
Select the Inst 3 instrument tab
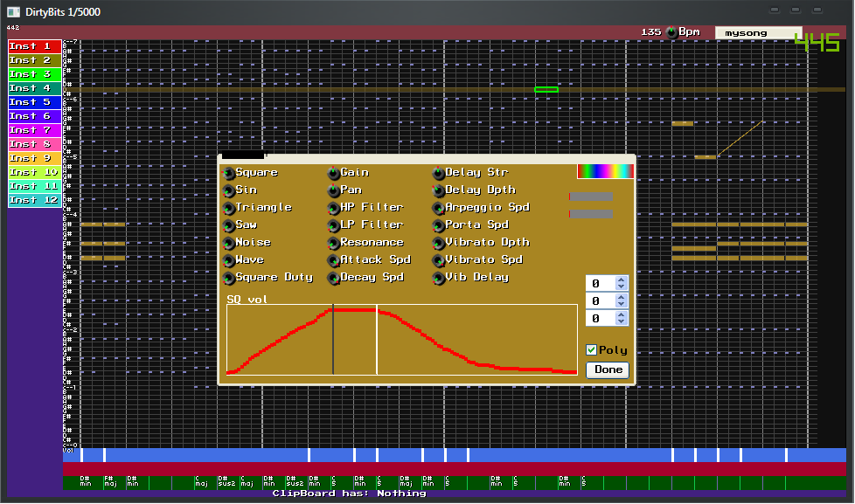[34, 74]
